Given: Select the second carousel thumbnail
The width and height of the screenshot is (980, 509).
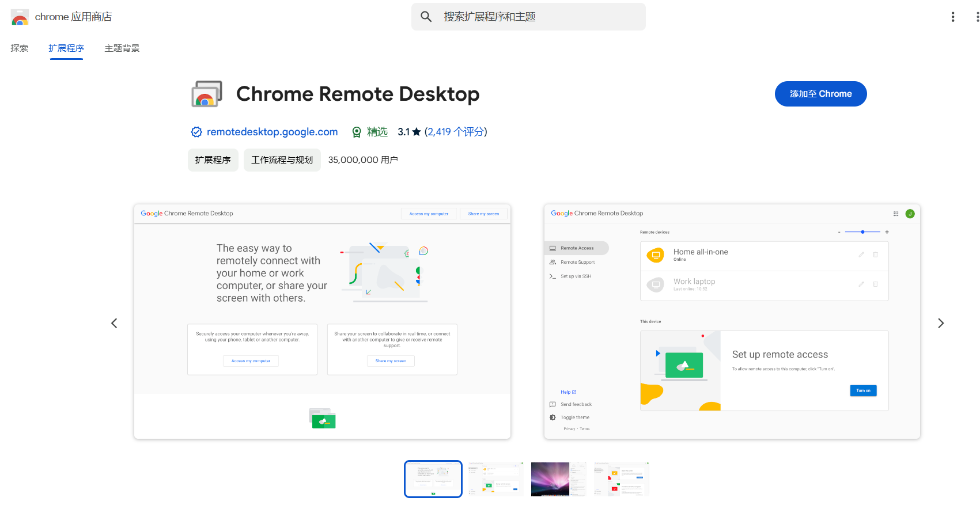Looking at the screenshot, I should click(x=496, y=479).
